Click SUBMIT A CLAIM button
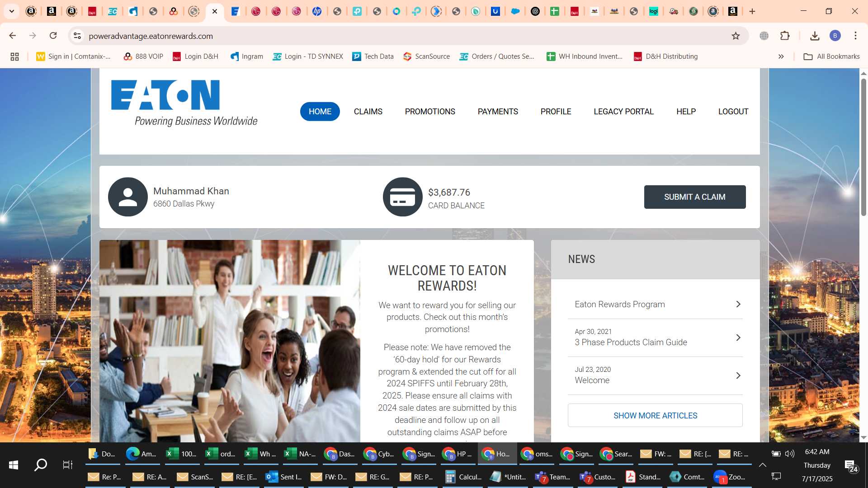The width and height of the screenshot is (868, 488). (695, 197)
